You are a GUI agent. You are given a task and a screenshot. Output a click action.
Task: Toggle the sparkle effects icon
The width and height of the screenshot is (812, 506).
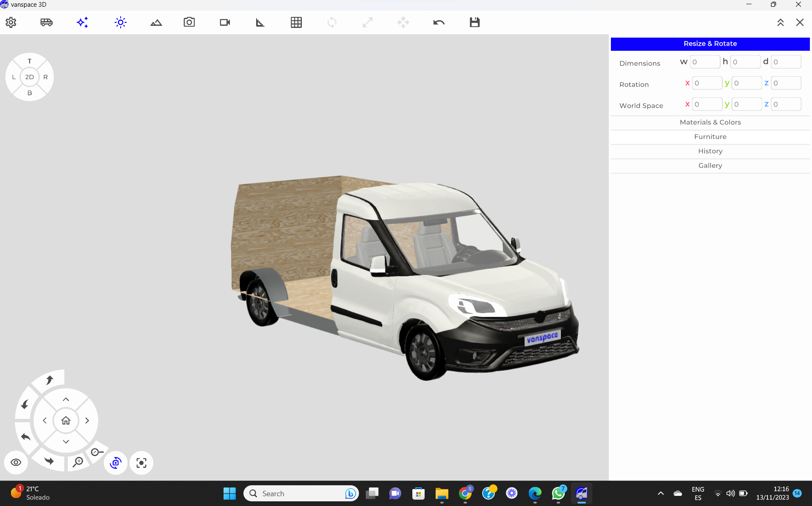tap(83, 22)
